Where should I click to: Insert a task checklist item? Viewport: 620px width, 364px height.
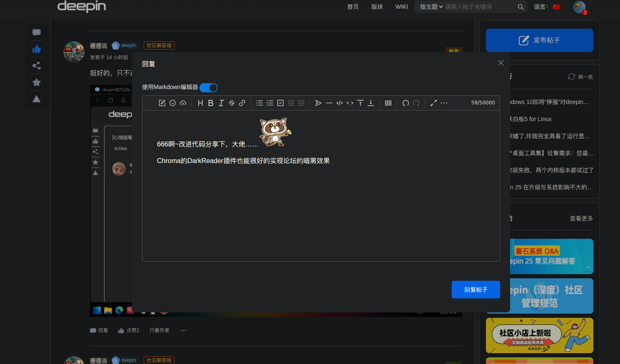point(280,103)
